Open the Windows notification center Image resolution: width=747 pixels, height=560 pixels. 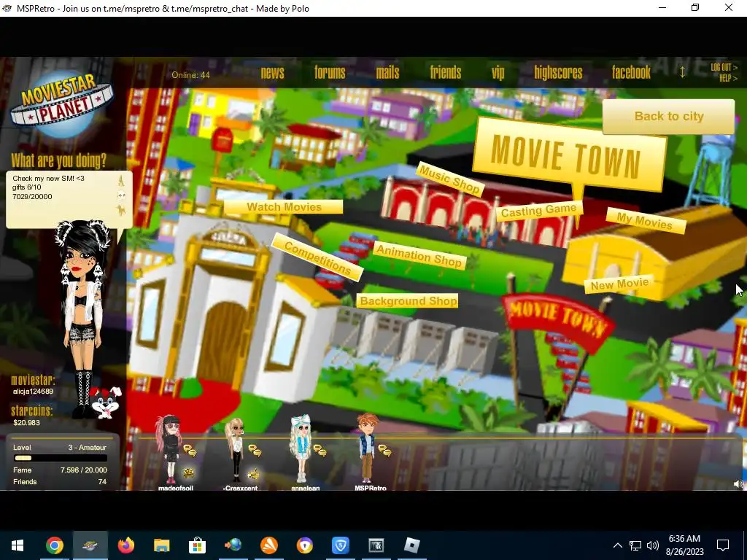pos(723,545)
